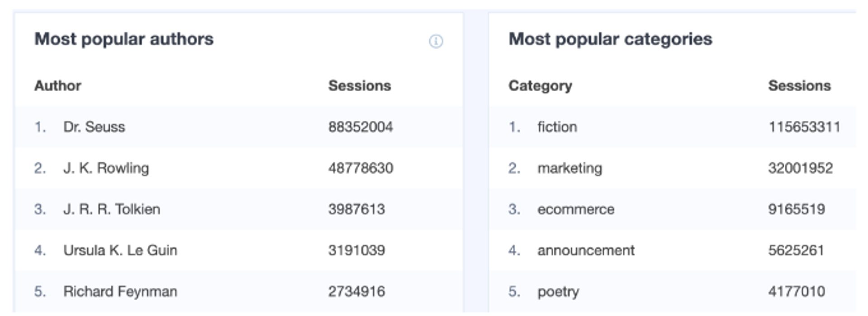Click the fiction category row

click(x=557, y=127)
